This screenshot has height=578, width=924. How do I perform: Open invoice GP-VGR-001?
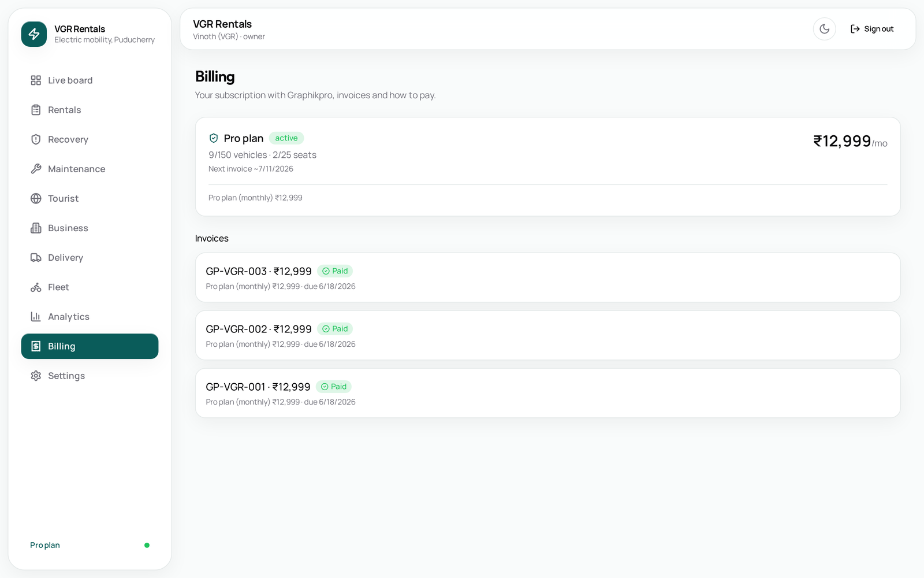click(547, 393)
